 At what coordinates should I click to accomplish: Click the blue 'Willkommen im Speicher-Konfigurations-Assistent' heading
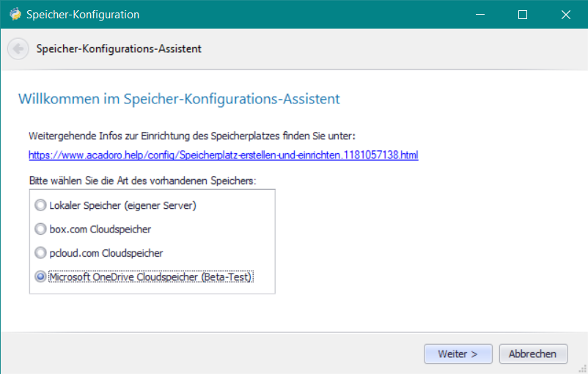(179, 99)
